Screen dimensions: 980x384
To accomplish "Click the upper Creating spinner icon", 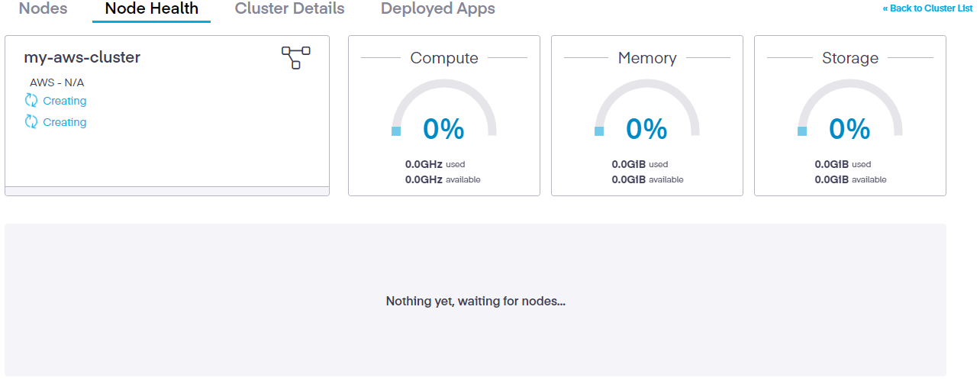I will pos(31,100).
